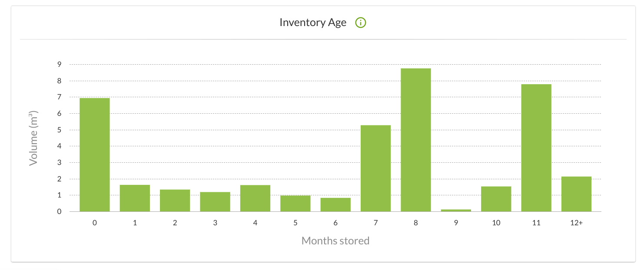Click the 9 tick label on the volume axis
Screen dimensions: 644x270
point(59,64)
